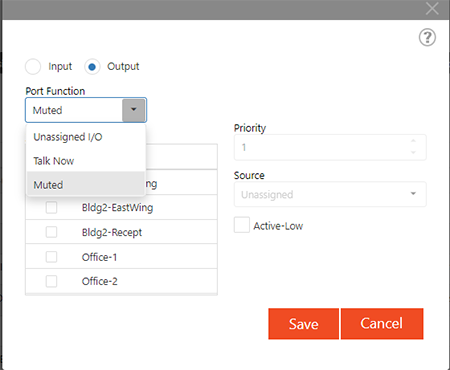Collapse the Port Function dropdown arrow
Screen dimensions: 450x370
(x=134, y=110)
